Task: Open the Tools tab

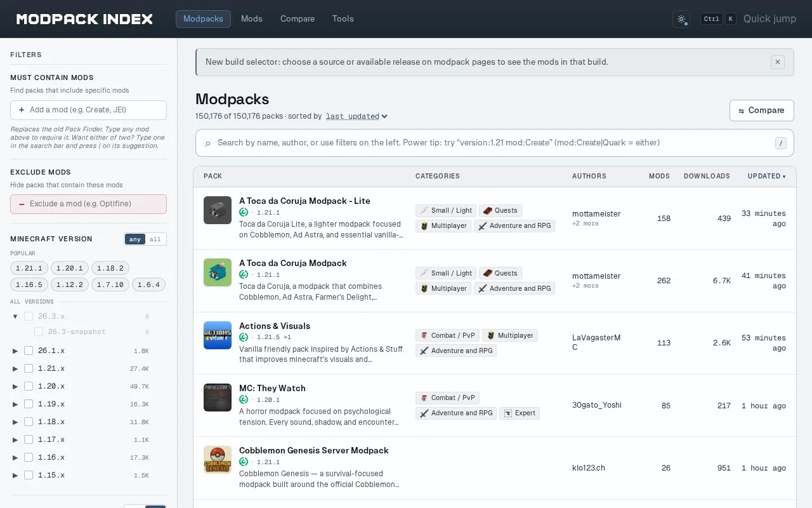Action: pos(343,19)
